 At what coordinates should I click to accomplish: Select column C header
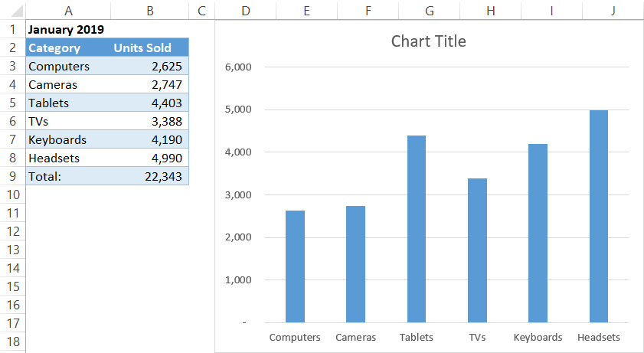tap(201, 10)
